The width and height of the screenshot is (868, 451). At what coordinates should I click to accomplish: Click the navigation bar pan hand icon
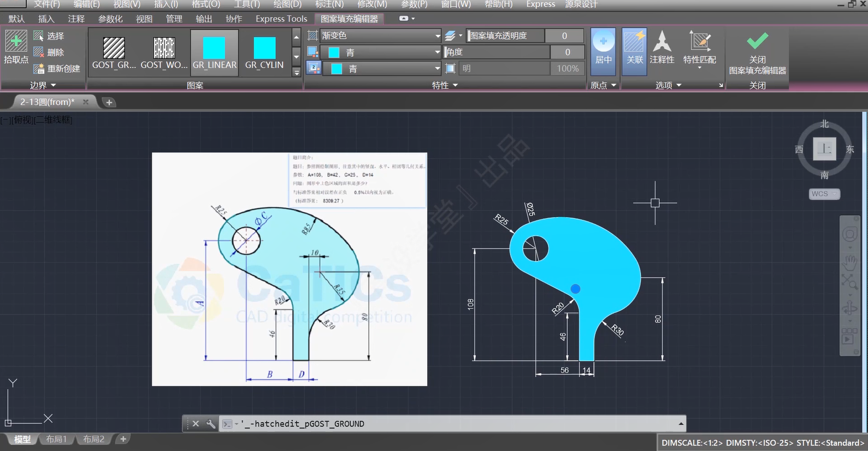click(849, 262)
